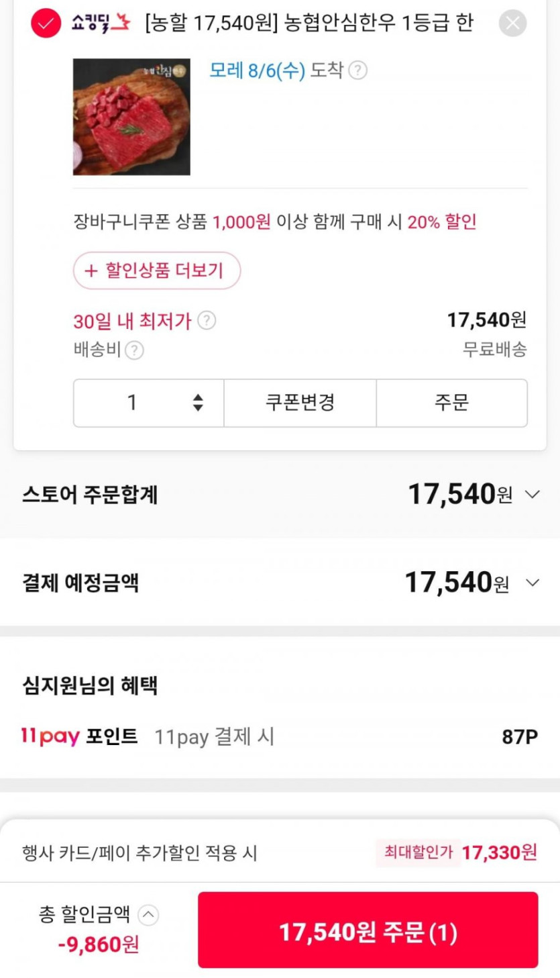This screenshot has height=978, width=560.
Task: Tap the 87P points value
Action: [x=520, y=737]
